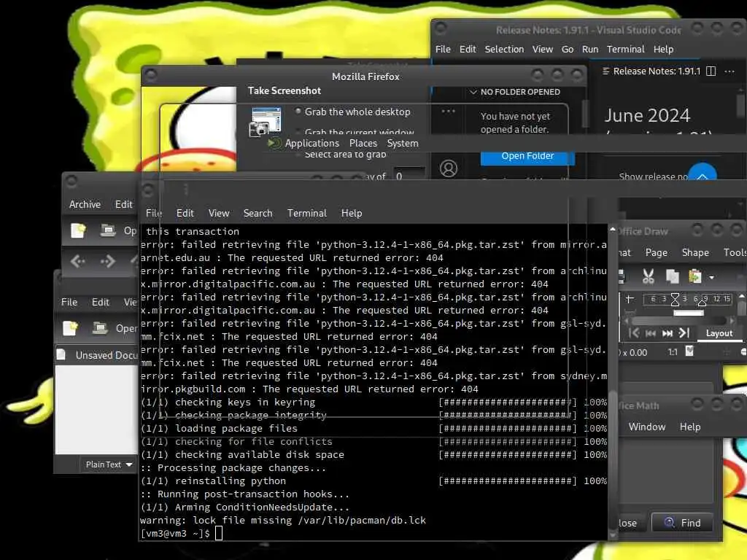747x560 pixels.
Task: Open View menu in terminal window
Action: (x=219, y=213)
